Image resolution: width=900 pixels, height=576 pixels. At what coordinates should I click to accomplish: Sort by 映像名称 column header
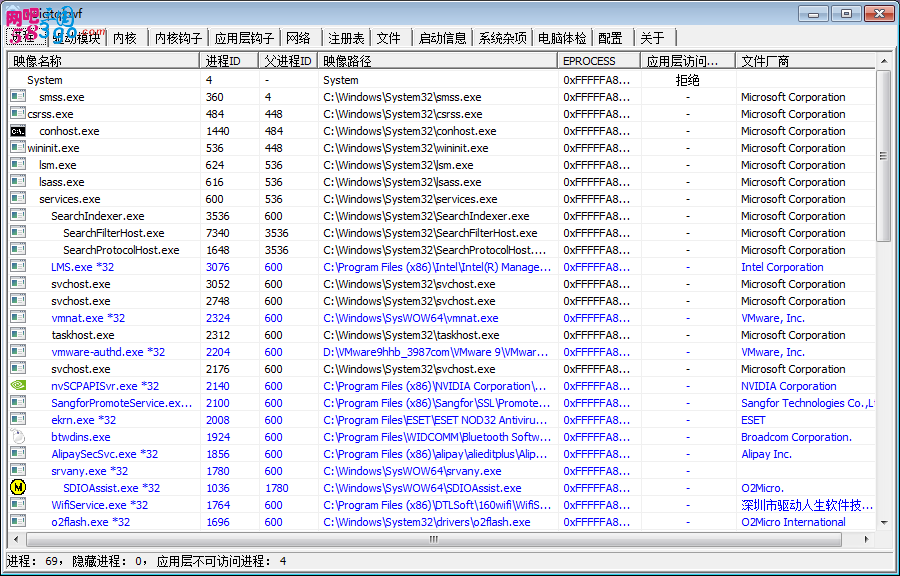point(103,61)
